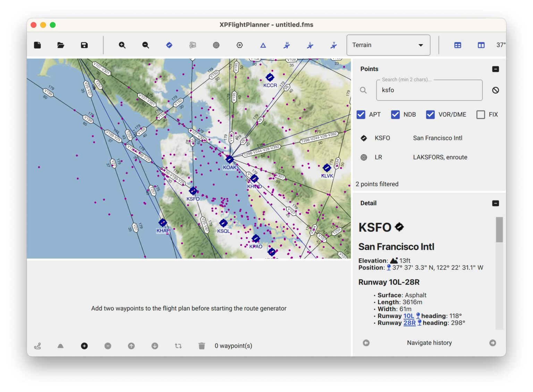Click KHWD airport marker on map
The height and width of the screenshot is (392, 533).
coord(254,178)
